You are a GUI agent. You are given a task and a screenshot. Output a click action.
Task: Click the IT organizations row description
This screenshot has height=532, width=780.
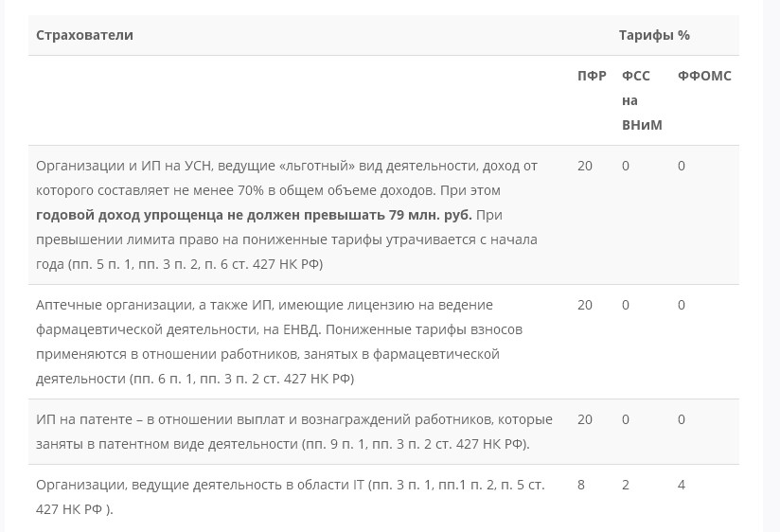[290, 496]
